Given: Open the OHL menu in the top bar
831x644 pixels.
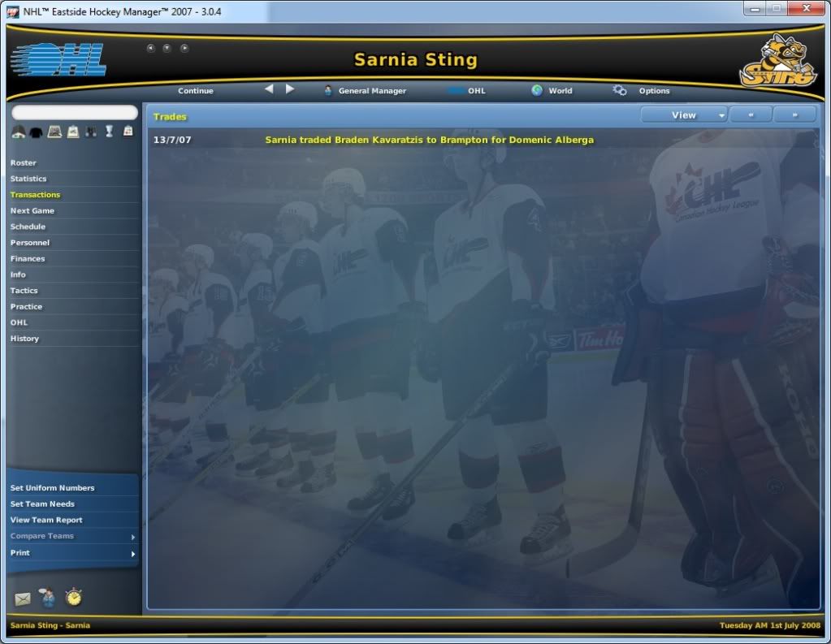Looking at the screenshot, I should (x=477, y=91).
